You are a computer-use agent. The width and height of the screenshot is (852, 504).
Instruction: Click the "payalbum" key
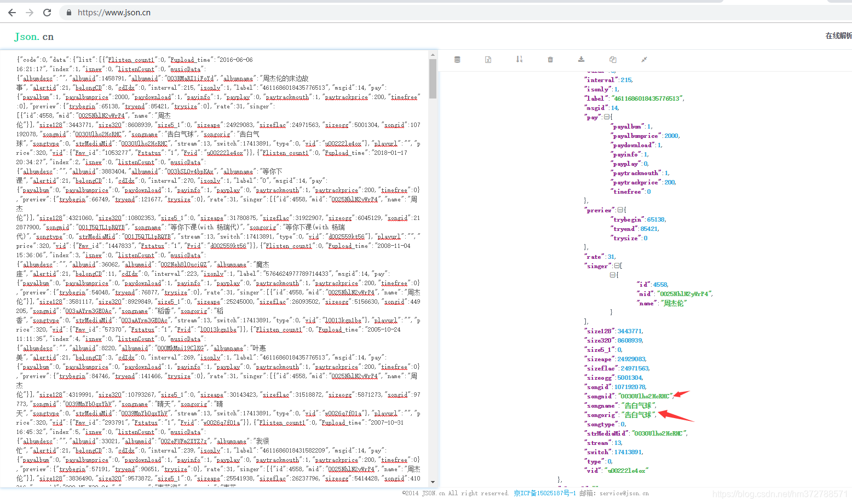[x=628, y=126]
